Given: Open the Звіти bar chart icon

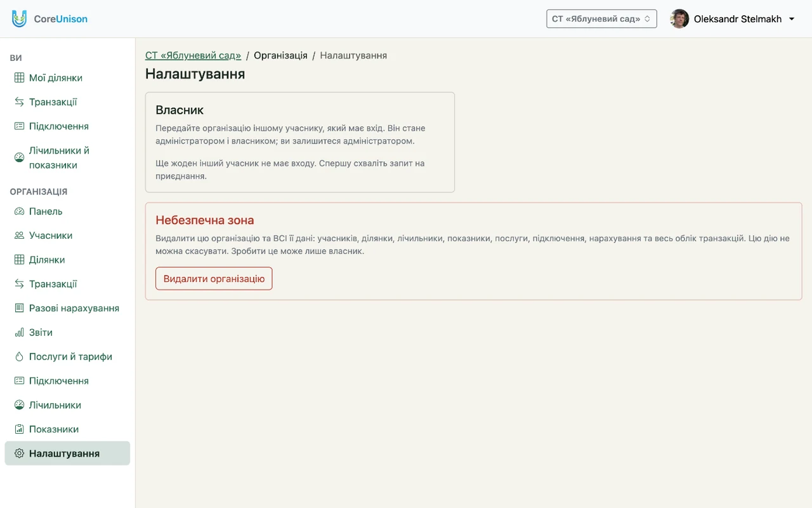Looking at the screenshot, I should tap(19, 333).
